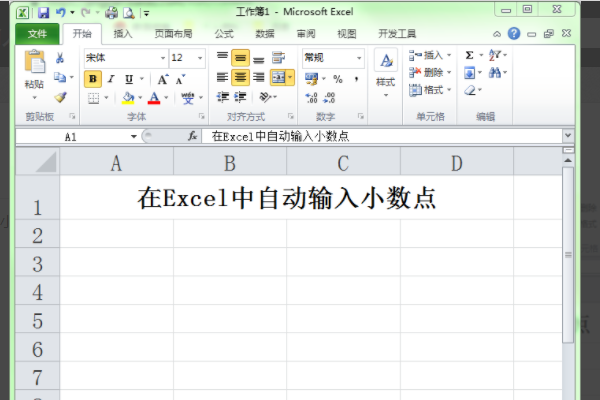This screenshot has height=400, width=600.
Task: Open the font name 宋体 dropdown
Action: point(163,58)
